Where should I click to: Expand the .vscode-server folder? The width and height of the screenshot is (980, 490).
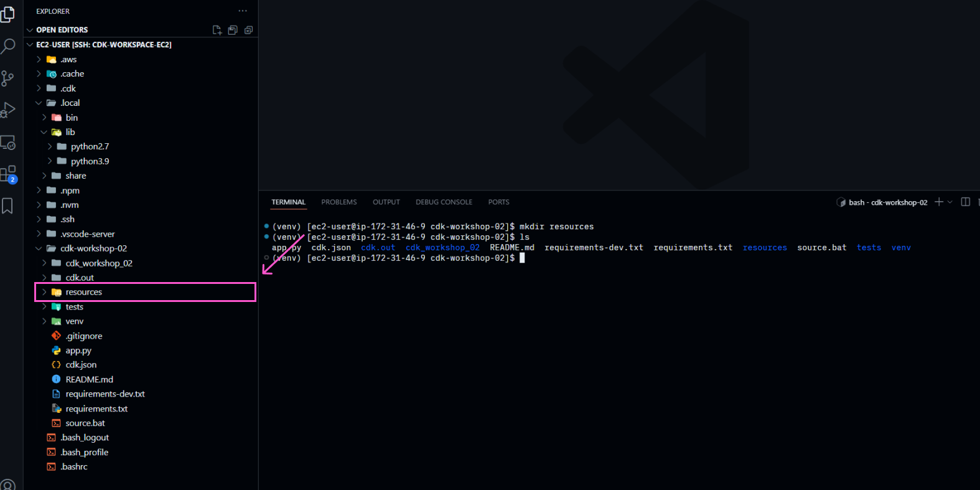39,233
